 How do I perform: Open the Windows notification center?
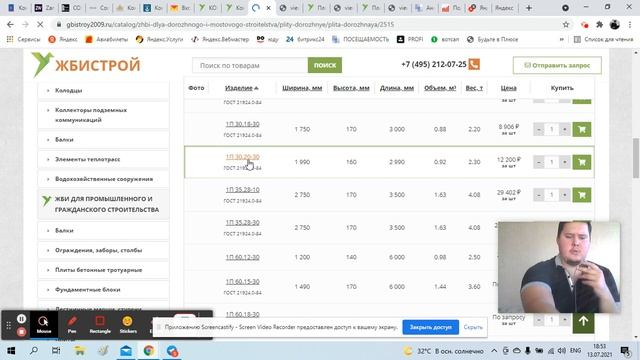tap(625, 351)
